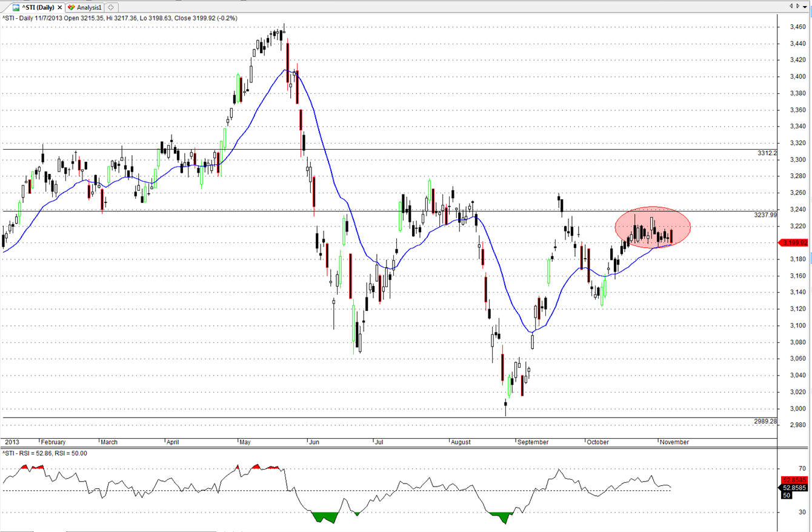Select the 2989.28 support line label
Image resolution: width=812 pixels, height=532 pixels.
[x=765, y=421]
